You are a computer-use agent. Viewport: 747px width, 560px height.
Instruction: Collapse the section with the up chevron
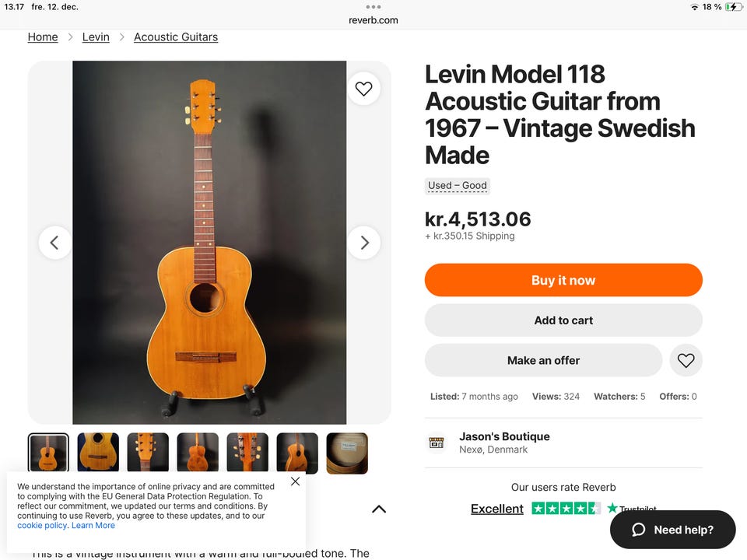click(x=379, y=509)
